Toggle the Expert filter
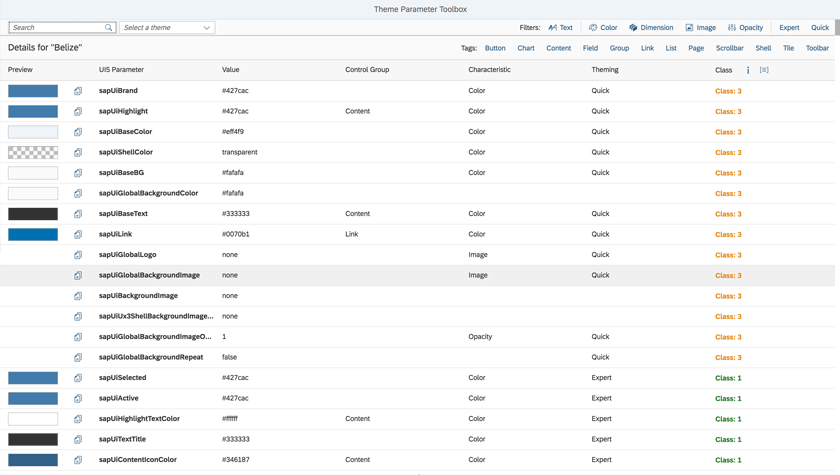This screenshot has height=475, width=840. point(789,27)
